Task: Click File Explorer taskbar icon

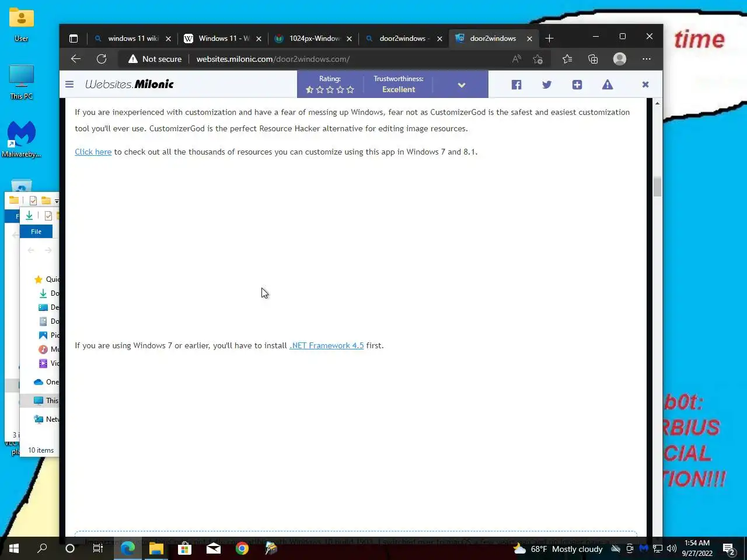Action: pos(156,548)
